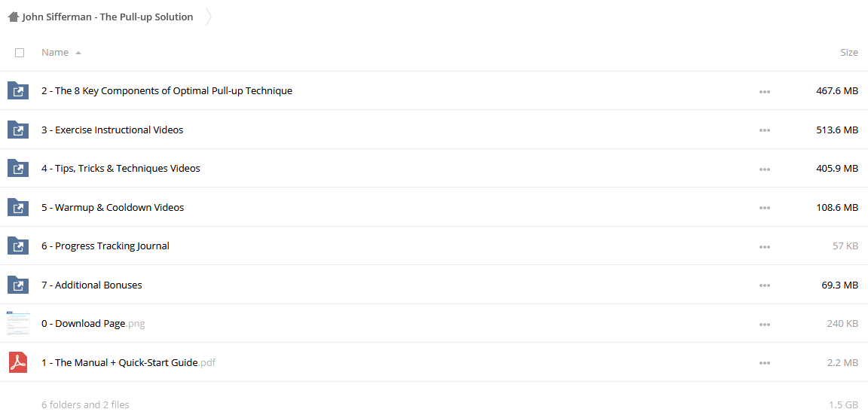Sort files by Size column header
Screen dimensions: 868x418
(x=849, y=53)
